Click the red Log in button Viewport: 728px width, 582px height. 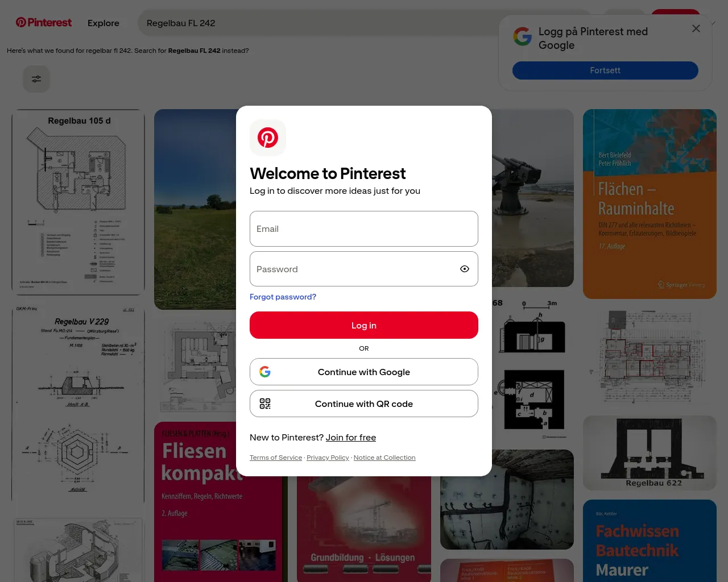coord(364,325)
